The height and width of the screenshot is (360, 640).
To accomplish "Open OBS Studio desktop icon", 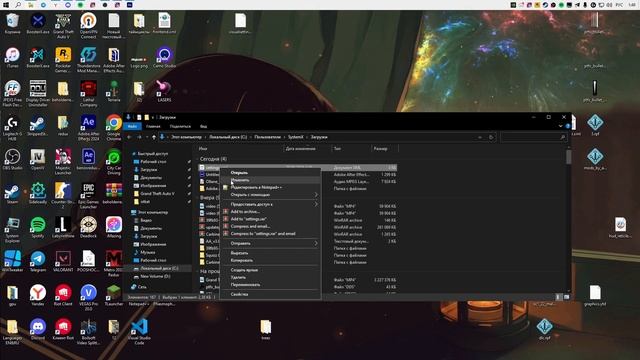I will [x=12, y=159].
